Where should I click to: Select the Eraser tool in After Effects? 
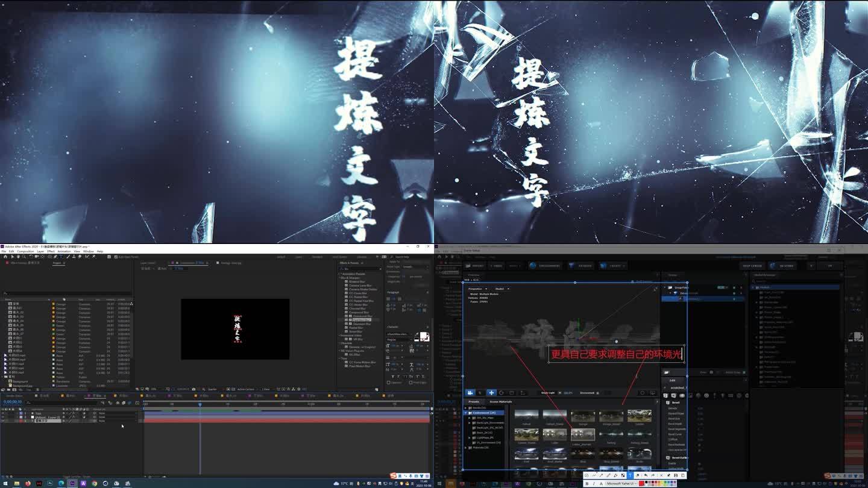coord(80,257)
